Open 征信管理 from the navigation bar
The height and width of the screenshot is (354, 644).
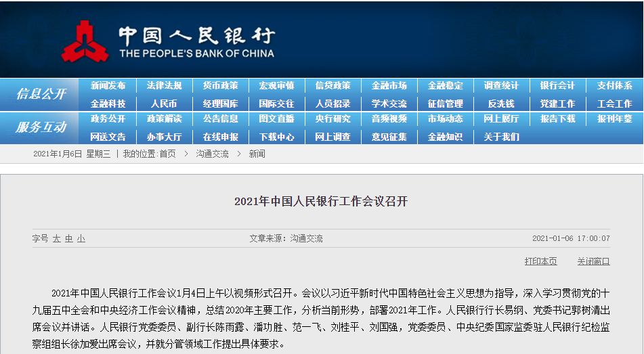[445, 104]
